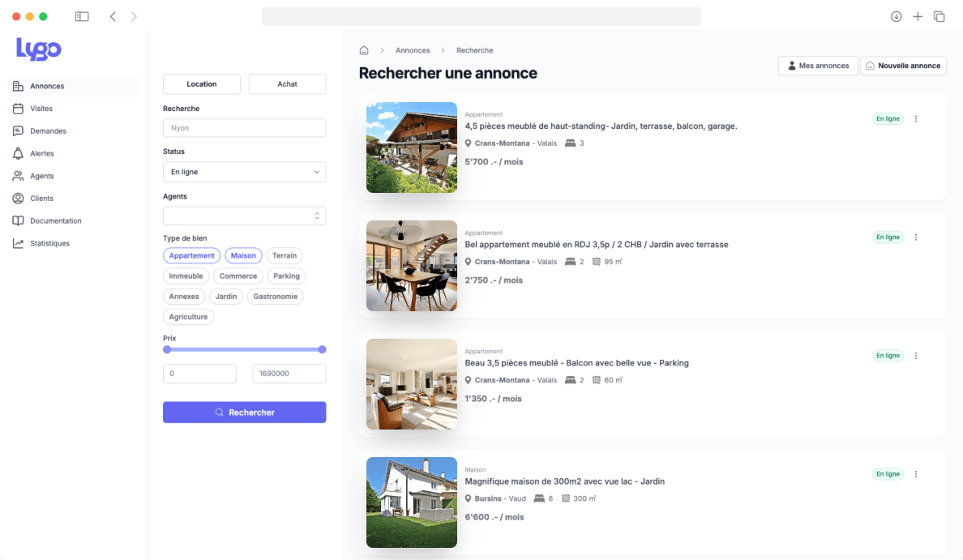
Task: Switch to the Achat tab
Action: coord(287,83)
